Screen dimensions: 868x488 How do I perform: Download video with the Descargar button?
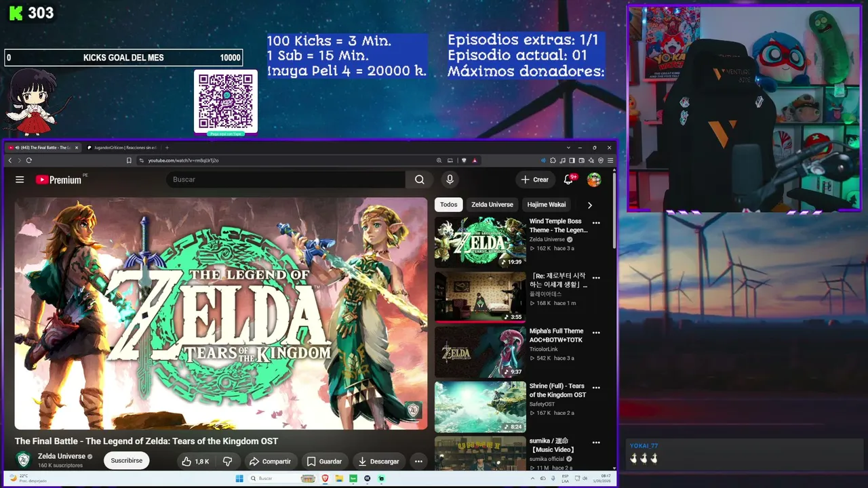tap(378, 462)
